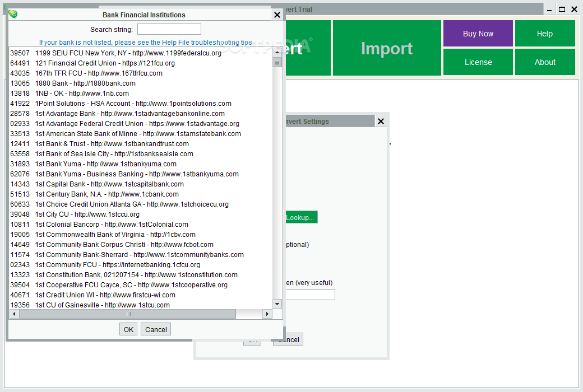Open the License button

point(478,62)
